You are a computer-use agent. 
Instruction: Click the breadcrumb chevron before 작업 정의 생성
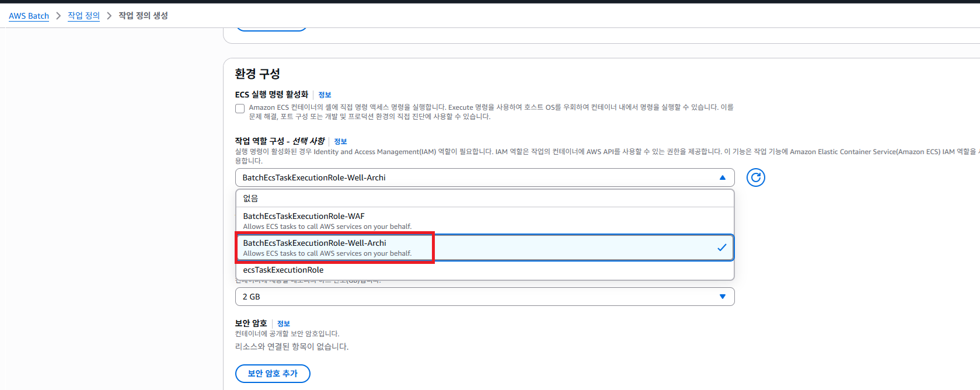click(109, 16)
